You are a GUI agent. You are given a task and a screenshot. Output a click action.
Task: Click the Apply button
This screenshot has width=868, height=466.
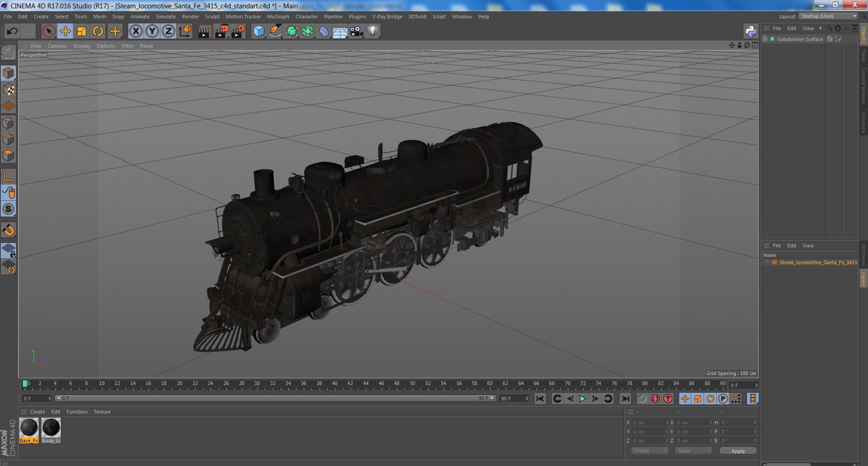[x=738, y=451]
